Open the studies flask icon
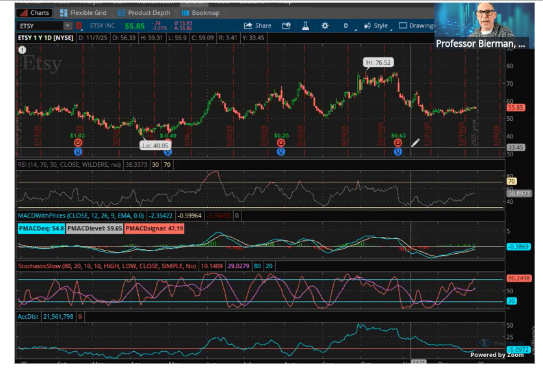Viewport: 543px width, 372px height. (x=305, y=26)
